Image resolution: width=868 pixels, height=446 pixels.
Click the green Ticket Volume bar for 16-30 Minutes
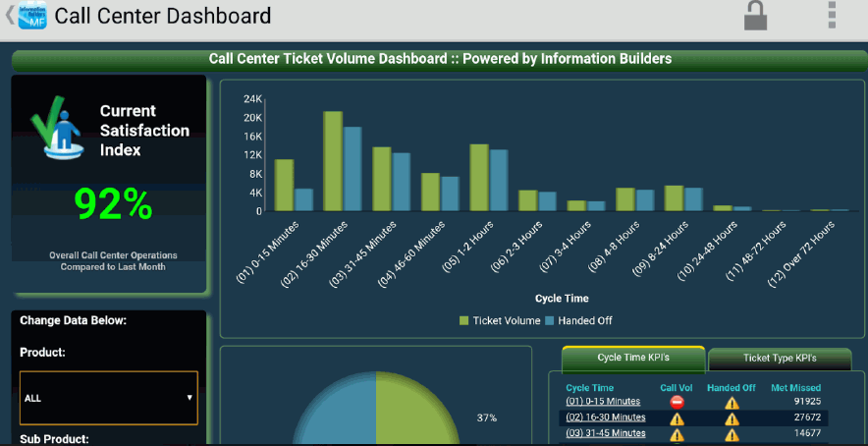tap(333, 161)
